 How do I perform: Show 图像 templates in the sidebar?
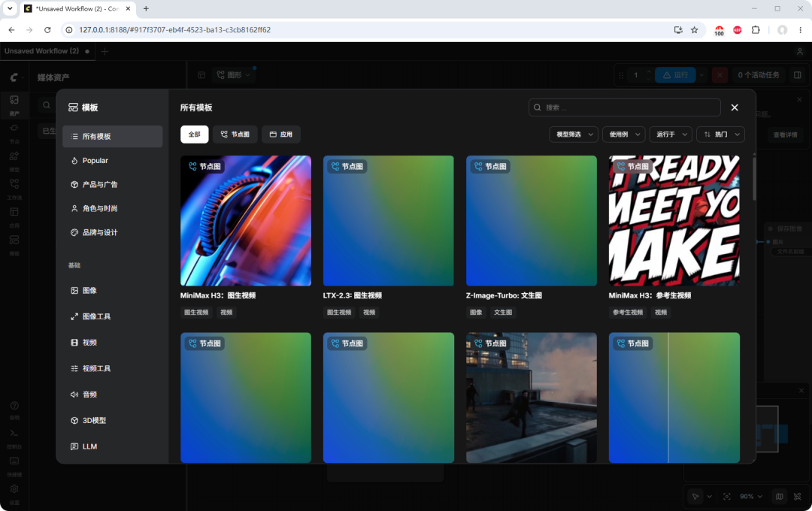point(112,291)
